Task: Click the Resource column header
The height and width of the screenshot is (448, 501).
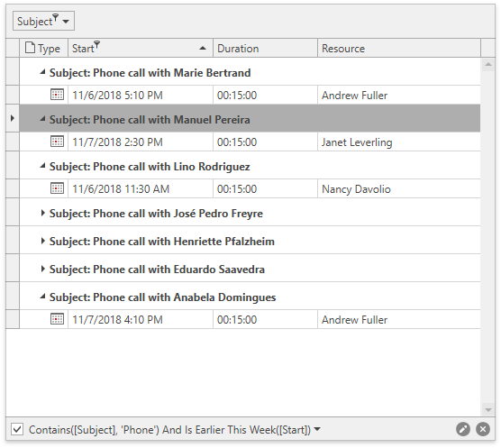Action: click(399, 49)
